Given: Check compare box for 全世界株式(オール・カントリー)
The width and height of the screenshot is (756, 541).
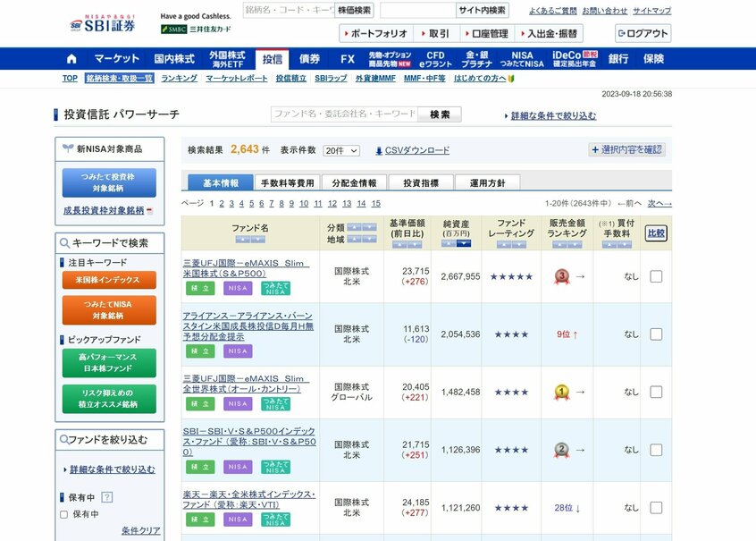Looking at the screenshot, I should pyautogui.click(x=656, y=392).
